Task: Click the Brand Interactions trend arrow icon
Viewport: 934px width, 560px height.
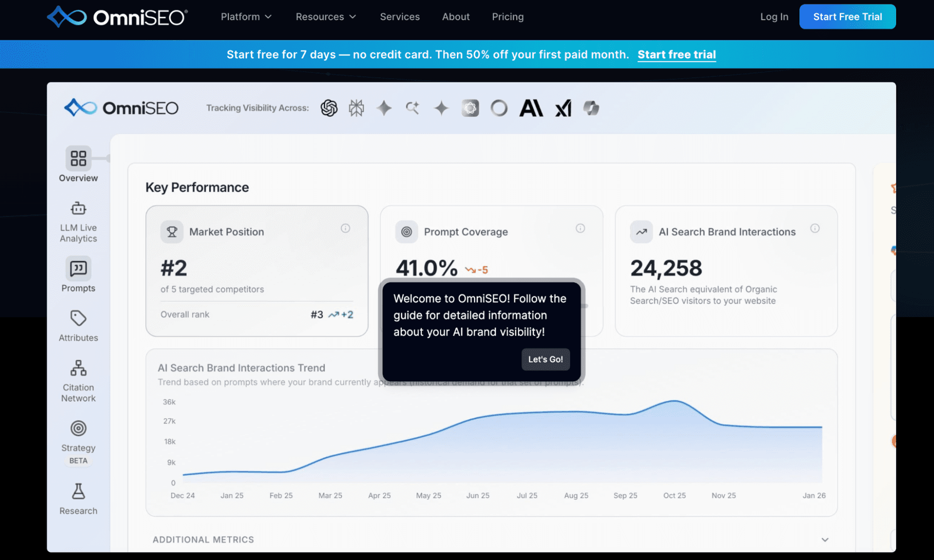Action: click(x=641, y=232)
